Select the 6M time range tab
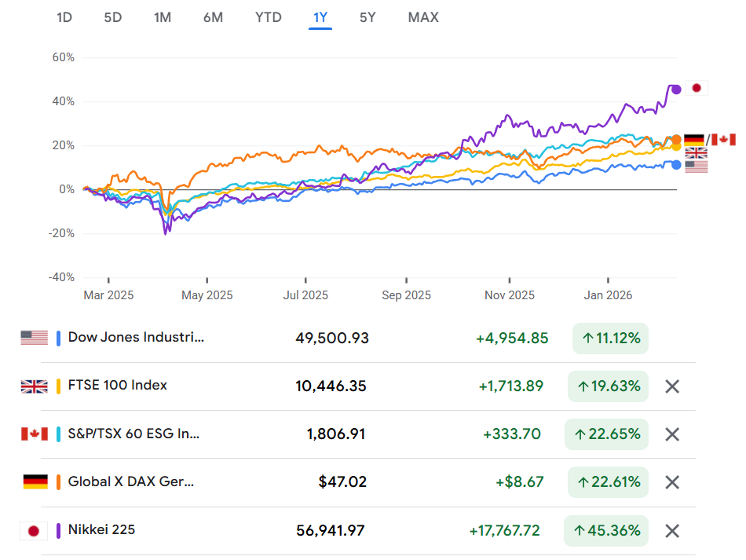The height and width of the screenshot is (560, 746). pos(213,17)
